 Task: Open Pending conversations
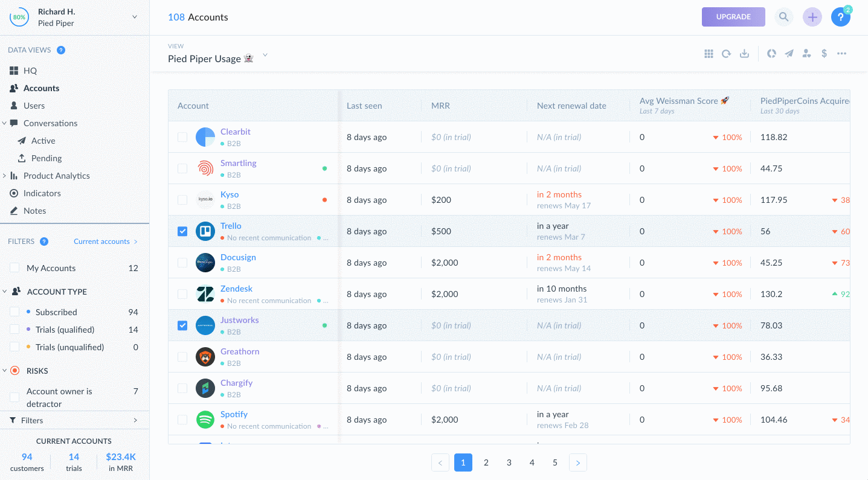pyautogui.click(x=47, y=158)
